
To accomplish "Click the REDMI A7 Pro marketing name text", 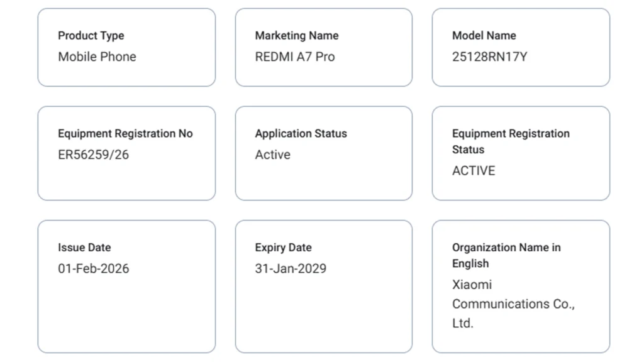I will [x=296, y=57].
